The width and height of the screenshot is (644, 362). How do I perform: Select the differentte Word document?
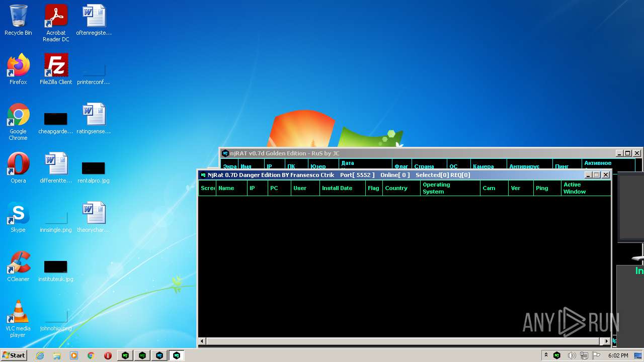(56, 168)
